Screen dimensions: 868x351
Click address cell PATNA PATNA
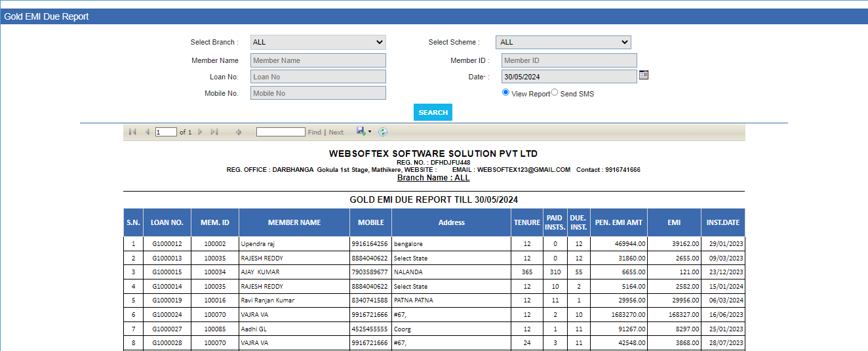[x=413, y=300]
